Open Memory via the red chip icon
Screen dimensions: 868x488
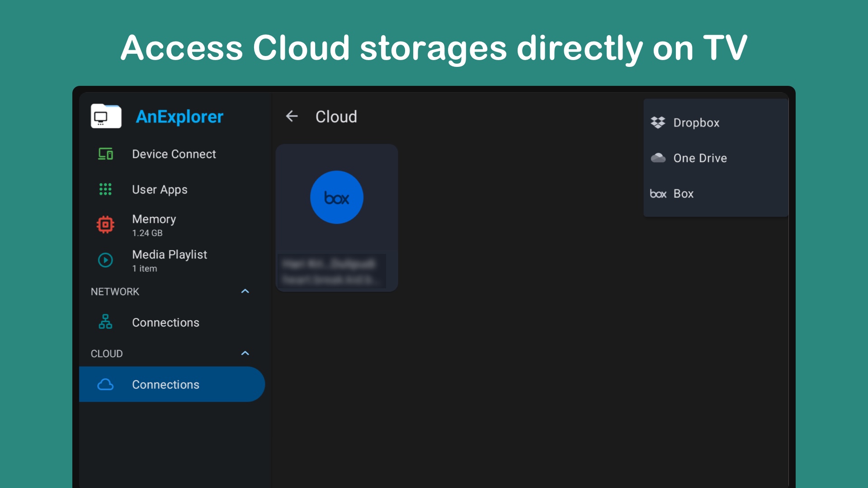(105, 224)
